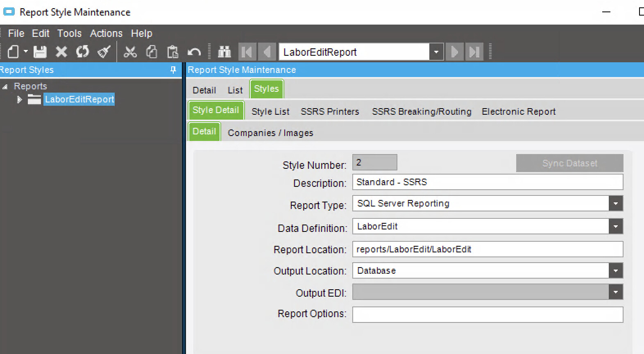This screenshot has height=354, width=644.
Task: Click the Paste clipboard icon
Action: click(173, 52)
